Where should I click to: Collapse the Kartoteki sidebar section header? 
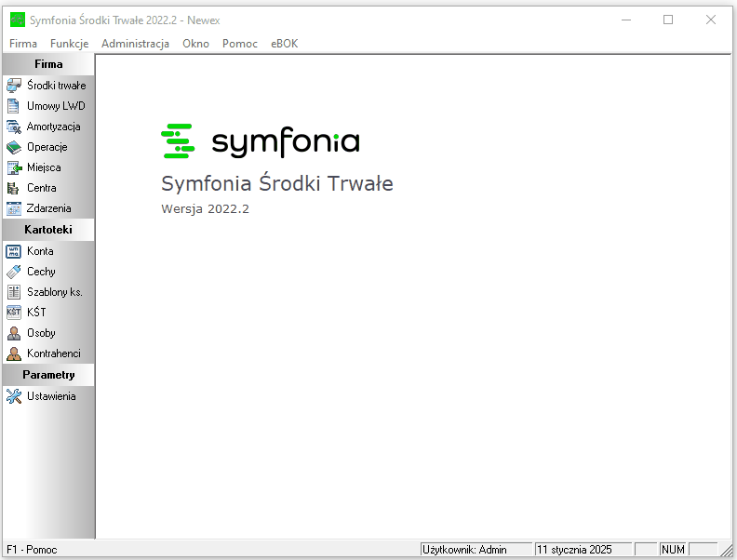point(48,230)
